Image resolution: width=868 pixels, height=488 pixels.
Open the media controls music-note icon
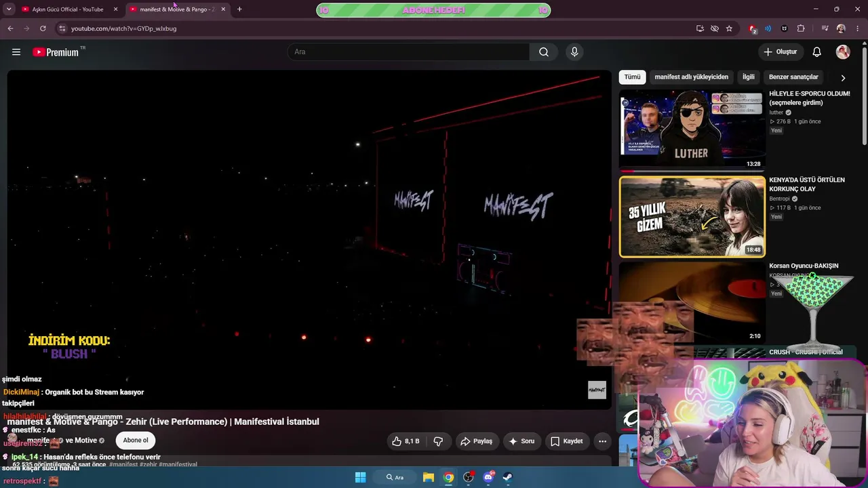[x=825, y=28]
